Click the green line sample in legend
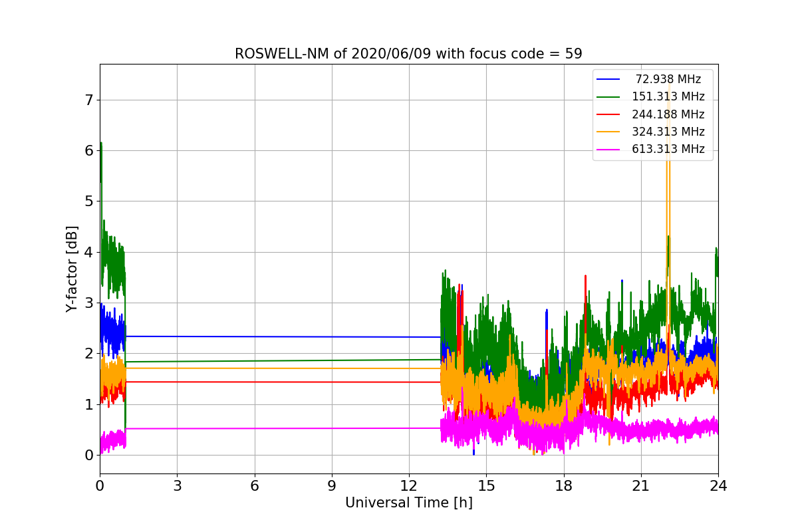Screen dimensions: 798x532 pos(608,96)
